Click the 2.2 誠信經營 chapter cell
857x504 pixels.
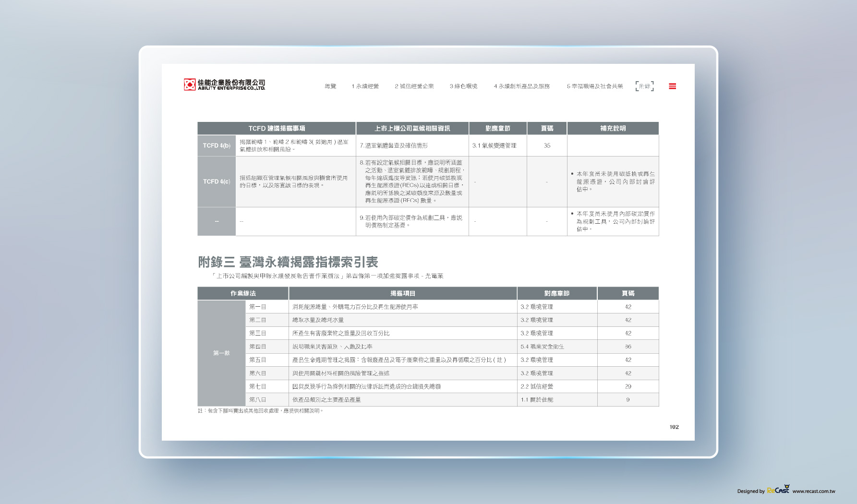[557, 386]
